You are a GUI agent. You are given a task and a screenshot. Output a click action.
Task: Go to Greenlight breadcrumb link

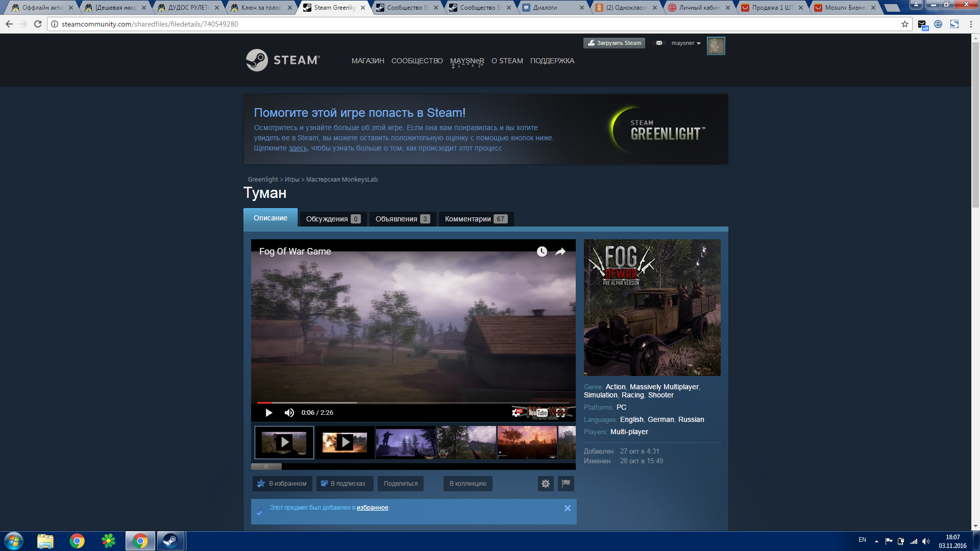(x=263, y=180)
